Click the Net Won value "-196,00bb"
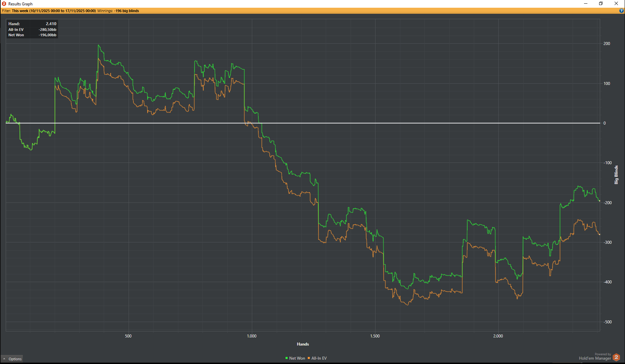Viewport: 625px width, 364px height. 47,35
